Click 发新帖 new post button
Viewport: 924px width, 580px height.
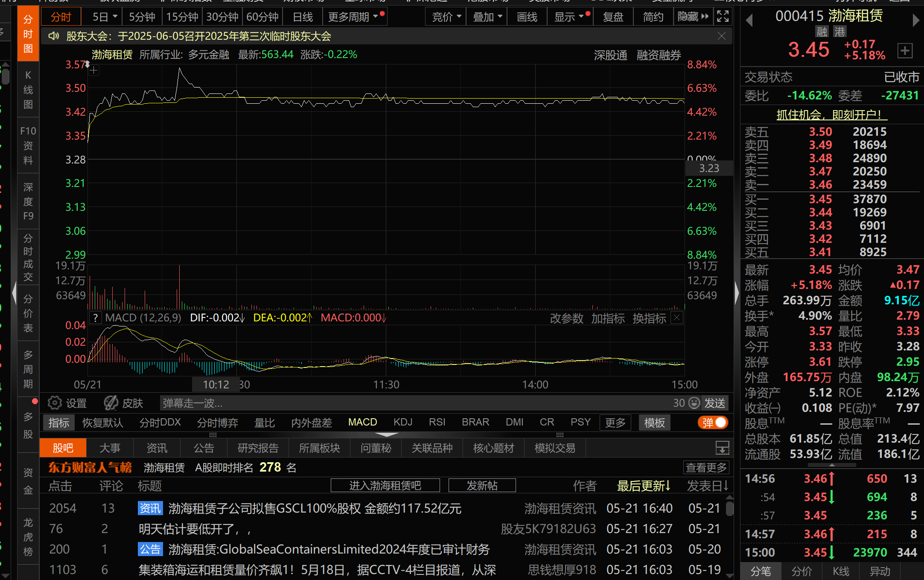pyautogui.click(x=482, y=485)
